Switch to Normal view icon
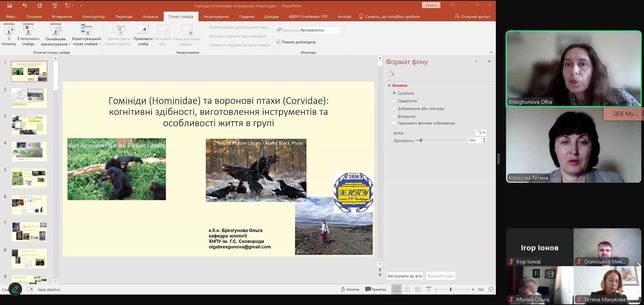The width and height of the screenshot is (644, 305). [397, 289]
